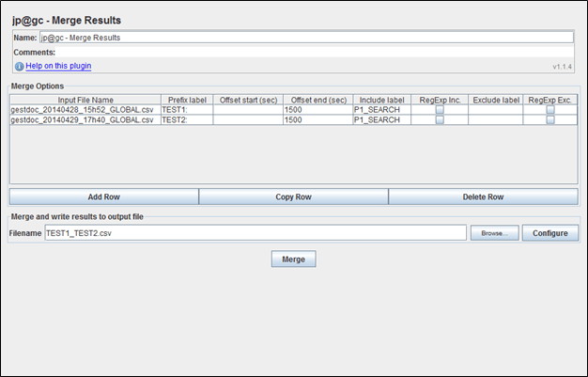588x377 pixels.
Task: Toggle RegExp Inc. checkbox for TEST1 row
Action: coord(439,110)
